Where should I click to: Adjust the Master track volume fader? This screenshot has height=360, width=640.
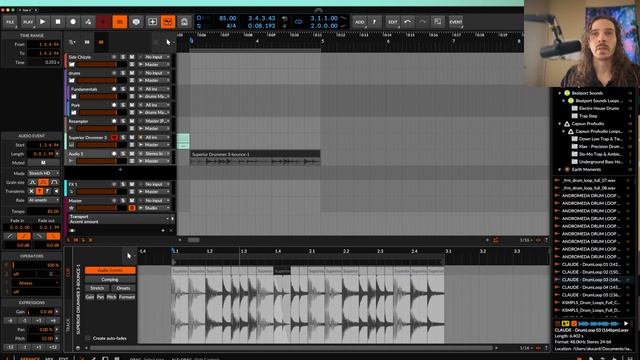pos(101,208)
